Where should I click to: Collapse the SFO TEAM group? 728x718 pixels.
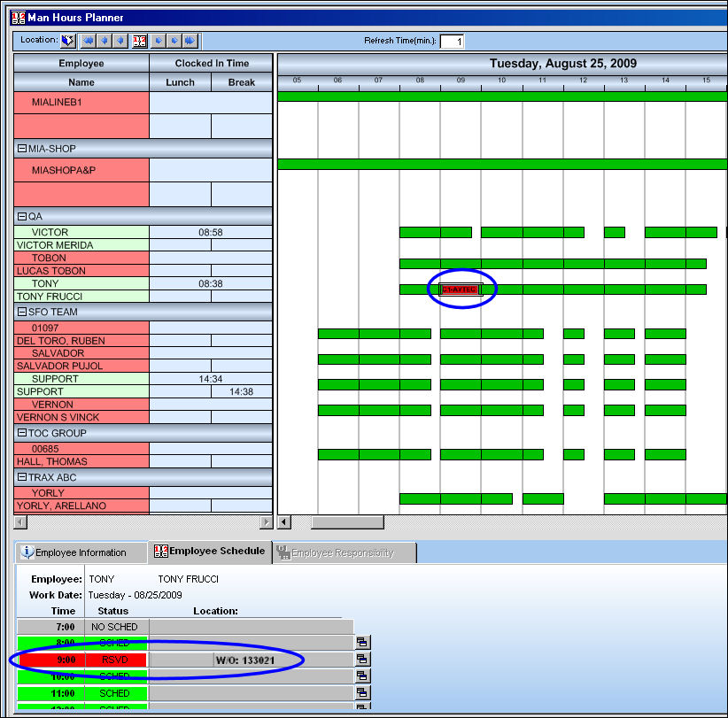pos(22,312)
